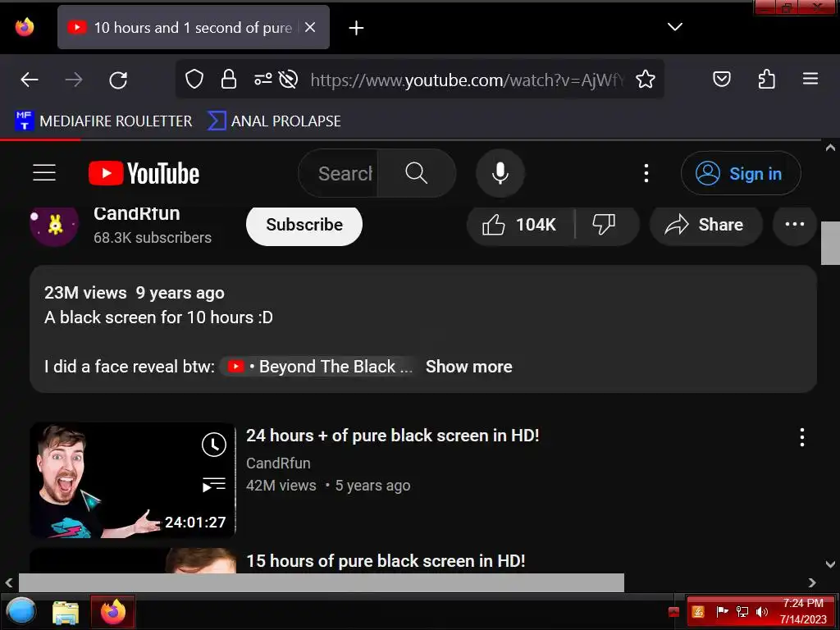
Task: Open the Windows Start orb
Action: click(21, 611)
